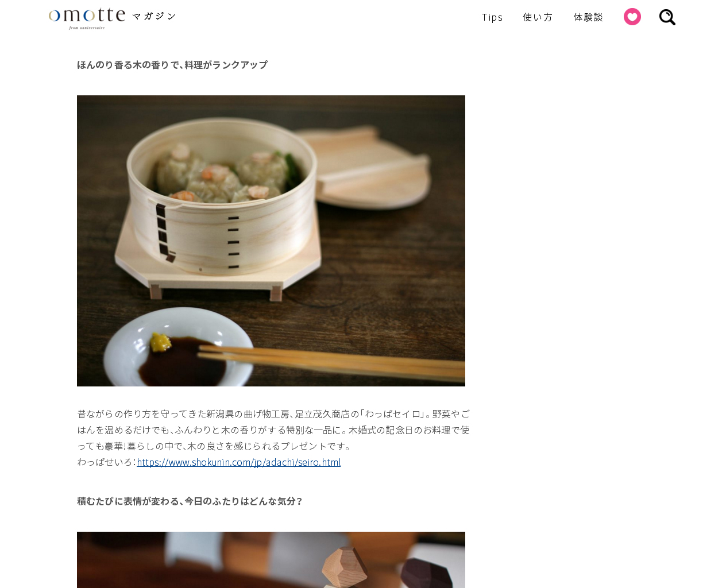Open the 体験談 menu item
Viewport: 726px width, 588px height.
tap(588, 17)
